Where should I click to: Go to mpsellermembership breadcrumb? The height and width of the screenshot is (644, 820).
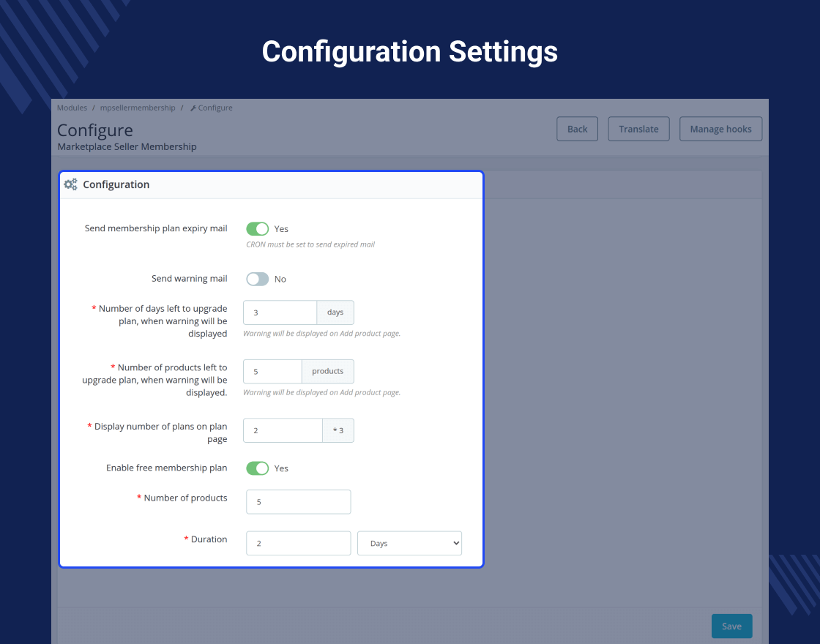click(138, 108)
